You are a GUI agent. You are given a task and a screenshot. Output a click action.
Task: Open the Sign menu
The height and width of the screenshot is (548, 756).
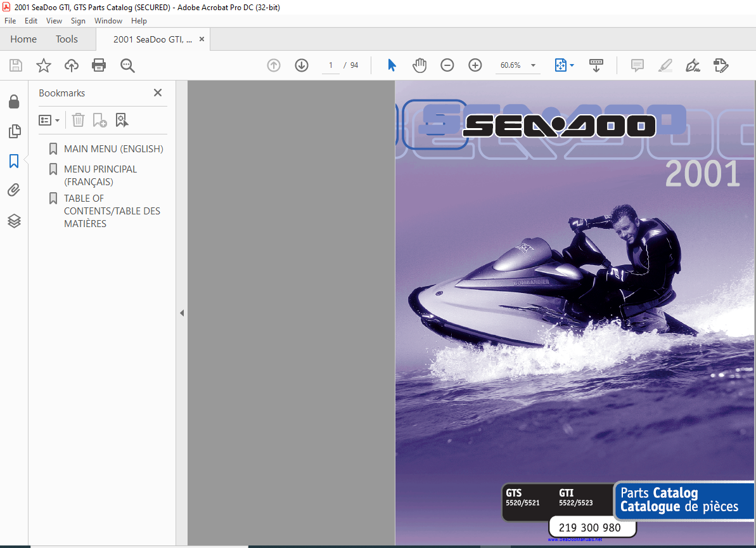coord(78,21)
